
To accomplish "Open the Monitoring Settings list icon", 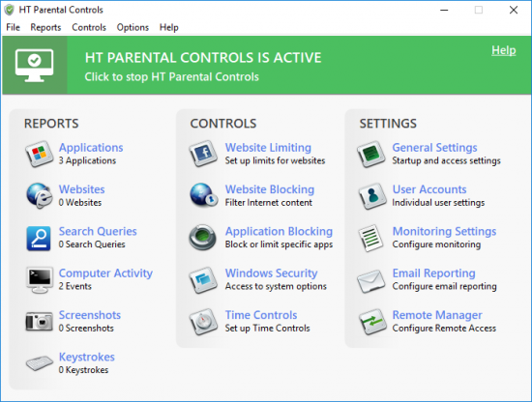I will 370,238.
